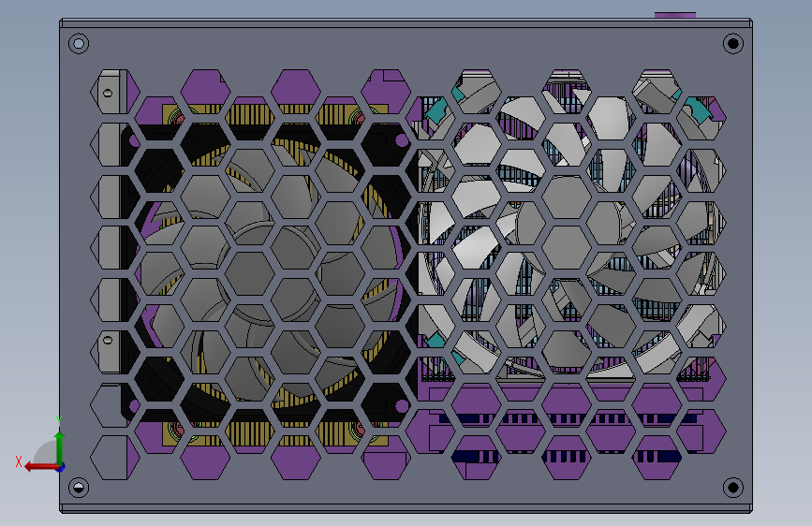The height and width of the screenshot is (526, 812).
Task: Select the top-left corner screw hole
Action: (x=79, y=43)
